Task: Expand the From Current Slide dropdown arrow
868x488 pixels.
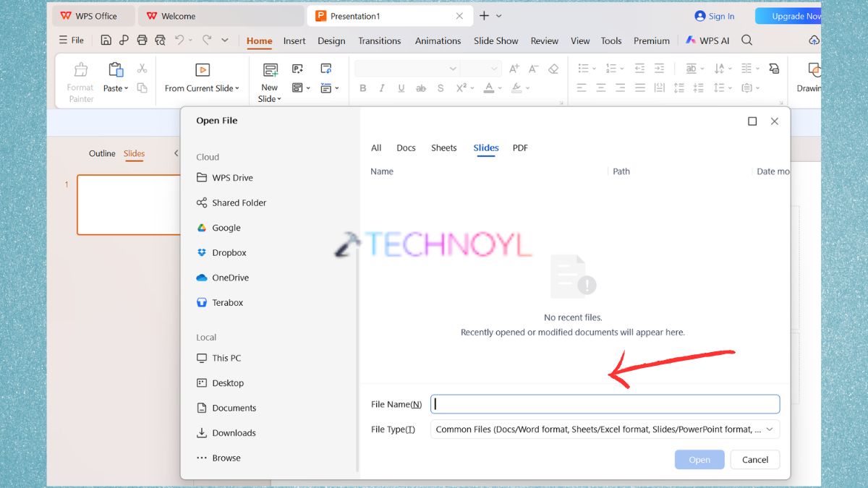Action: [x=239, y=88]
